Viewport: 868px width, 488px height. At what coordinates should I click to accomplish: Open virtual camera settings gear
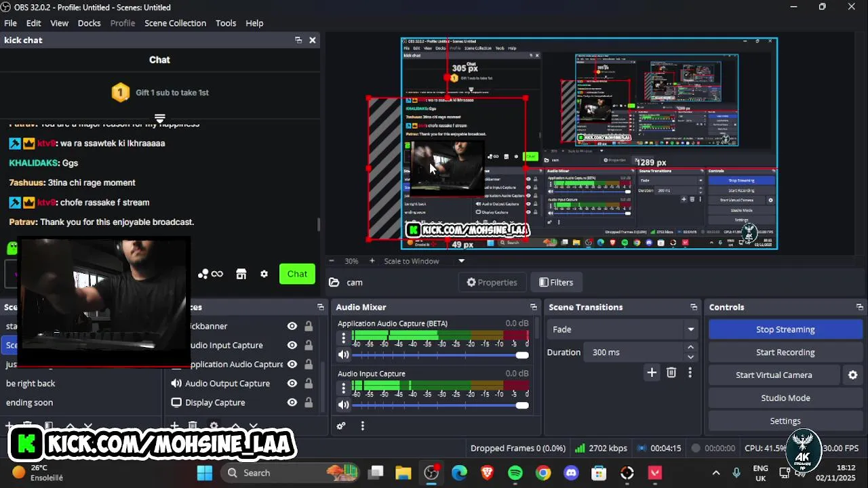coord(853,375)
